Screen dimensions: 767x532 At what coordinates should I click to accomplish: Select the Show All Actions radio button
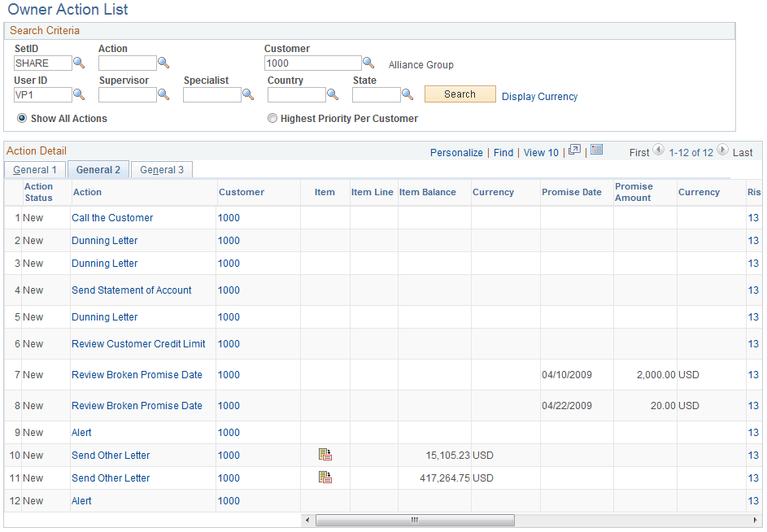point(20,117)
